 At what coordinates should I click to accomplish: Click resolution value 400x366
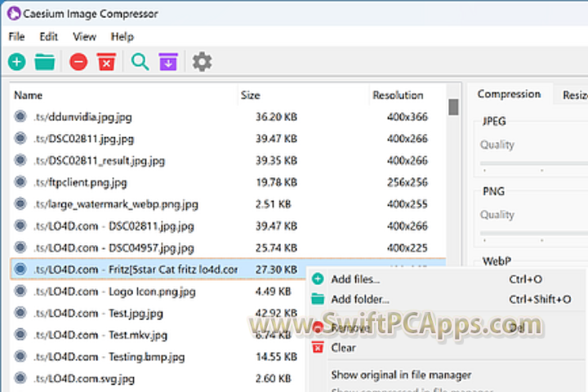point(408,117)
